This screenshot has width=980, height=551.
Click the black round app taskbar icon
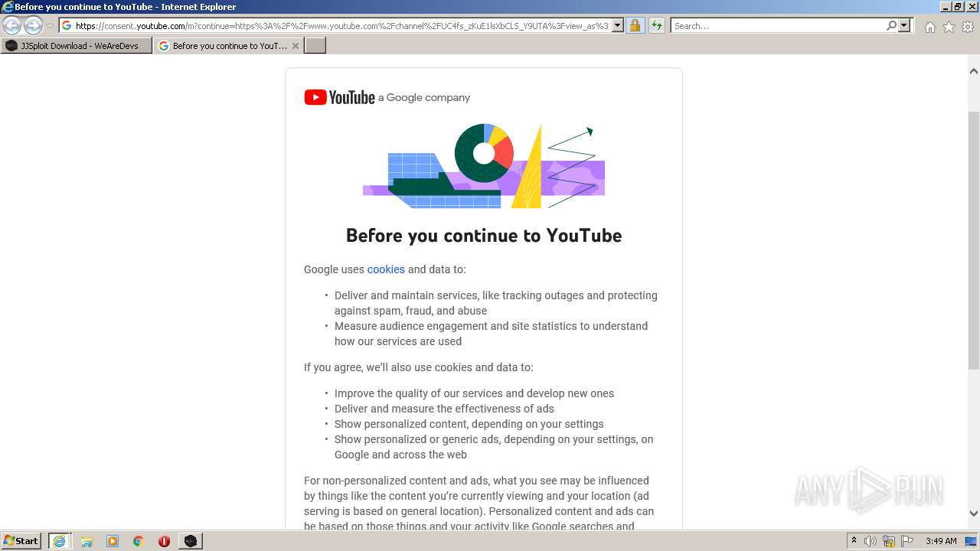coord(190,541)
